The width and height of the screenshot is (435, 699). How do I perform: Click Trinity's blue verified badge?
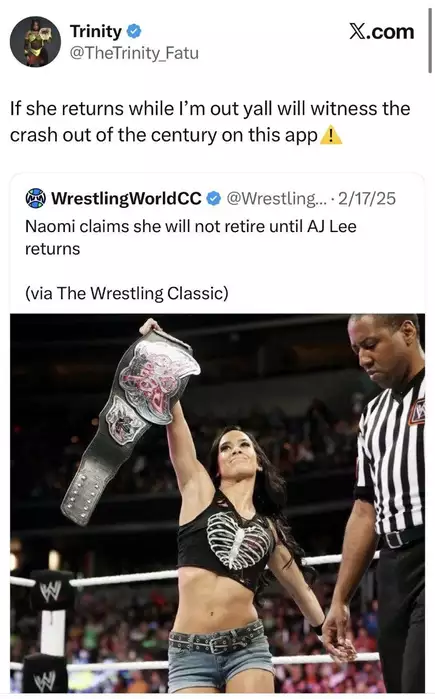tap(134, 32)
